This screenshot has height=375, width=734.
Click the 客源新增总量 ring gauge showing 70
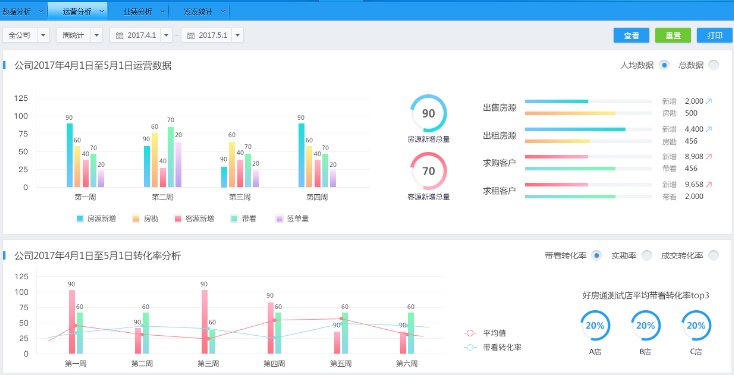point(428,171)
